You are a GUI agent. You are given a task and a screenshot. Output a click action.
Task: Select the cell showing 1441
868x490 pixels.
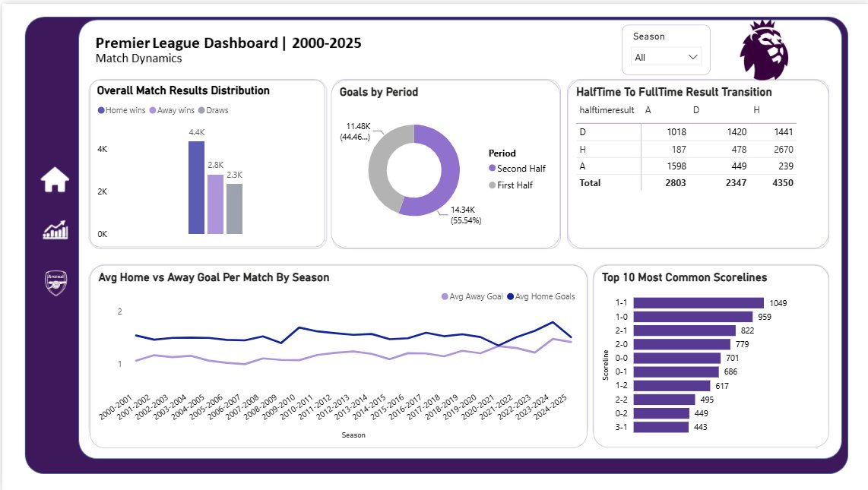[x=784, y=132]
